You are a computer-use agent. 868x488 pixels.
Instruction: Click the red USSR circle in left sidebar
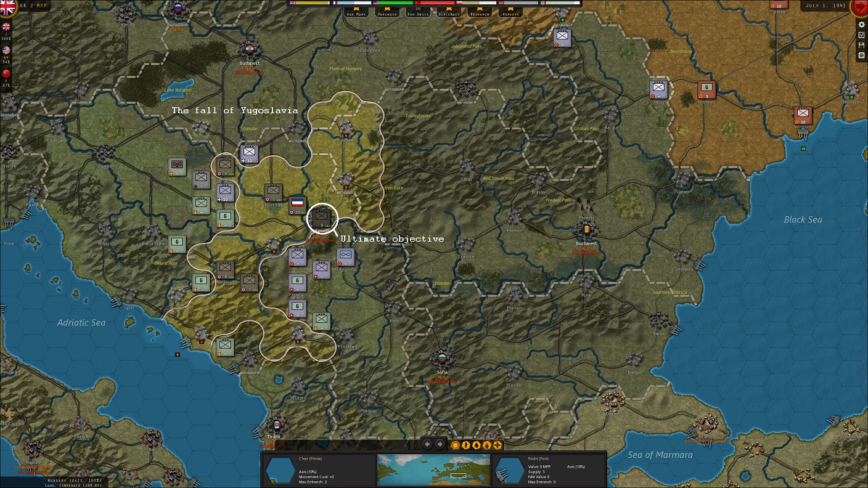coord(7,74)
